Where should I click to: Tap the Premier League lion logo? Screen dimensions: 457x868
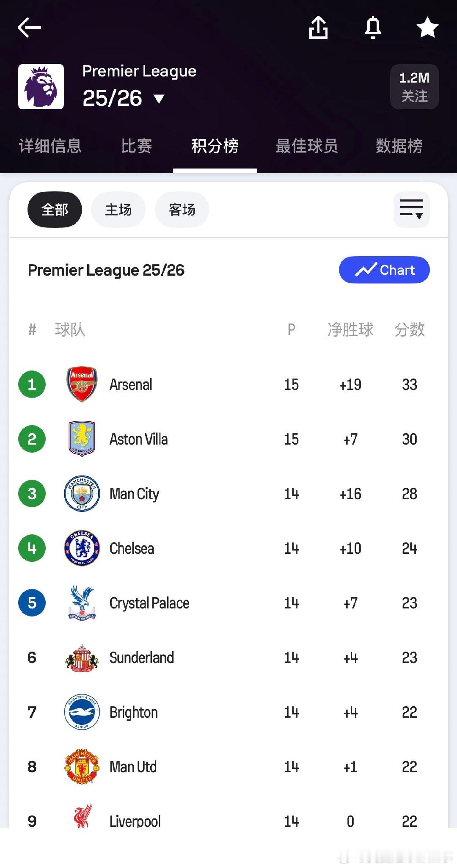tap(41, 87)
